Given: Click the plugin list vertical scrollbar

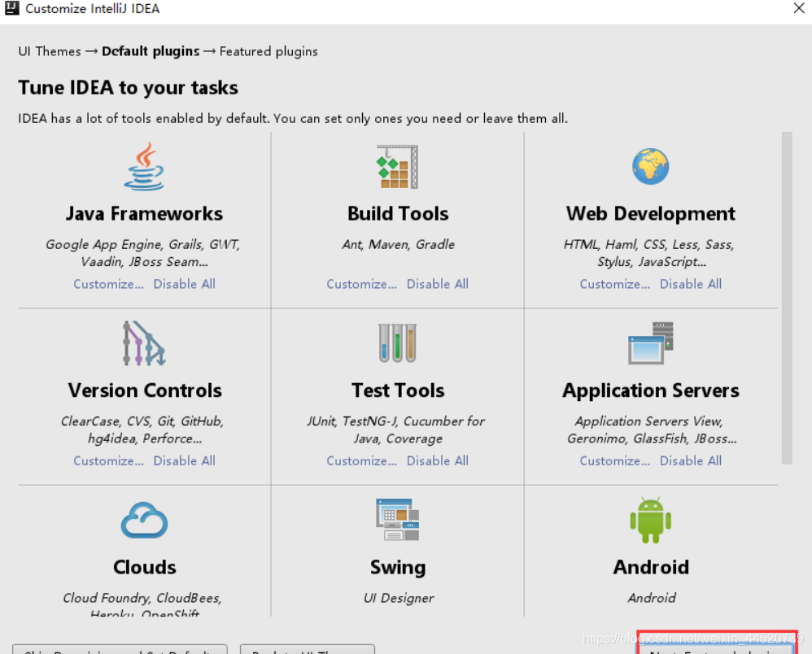Looking at the screenshot, I should point(787,298).
